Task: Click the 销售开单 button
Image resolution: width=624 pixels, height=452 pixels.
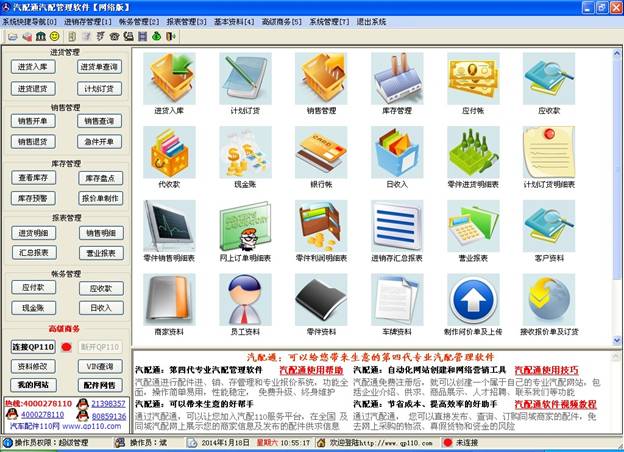Action: coord(33,121)
